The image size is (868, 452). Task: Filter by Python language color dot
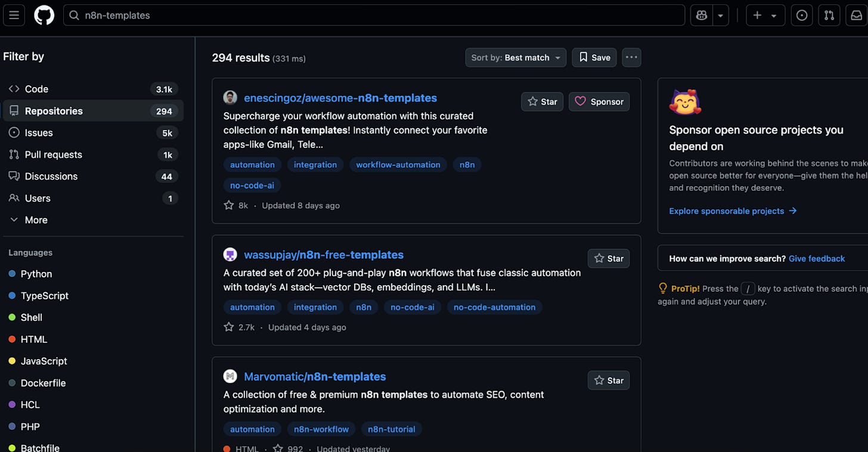(12, 274)
